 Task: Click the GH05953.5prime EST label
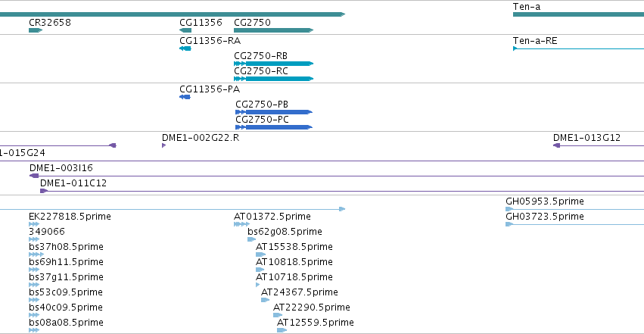click(x=545, y=201)
